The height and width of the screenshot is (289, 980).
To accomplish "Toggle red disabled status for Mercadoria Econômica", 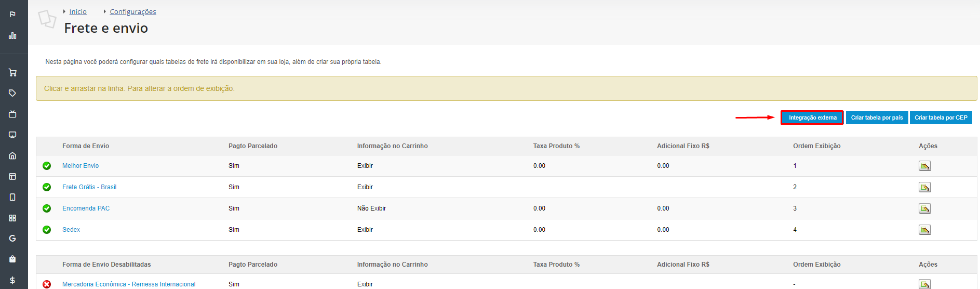I will (47, 284).
